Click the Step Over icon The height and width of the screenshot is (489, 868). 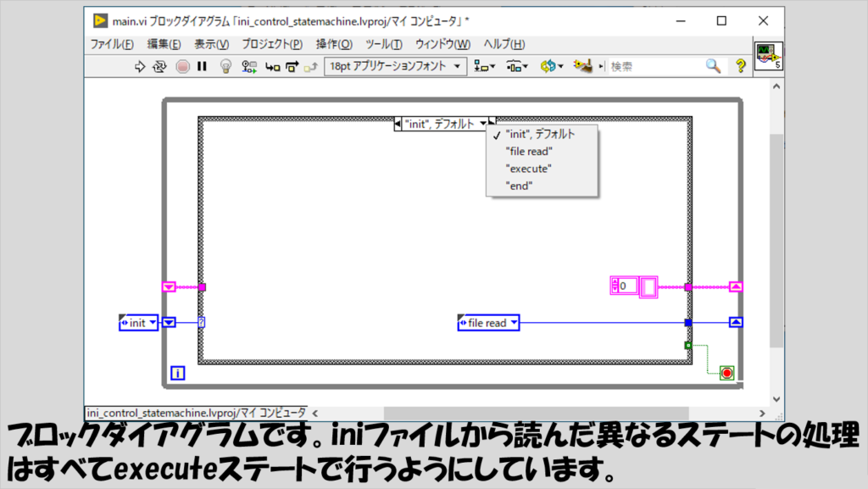pyautogui.click(x=292, y=66)
